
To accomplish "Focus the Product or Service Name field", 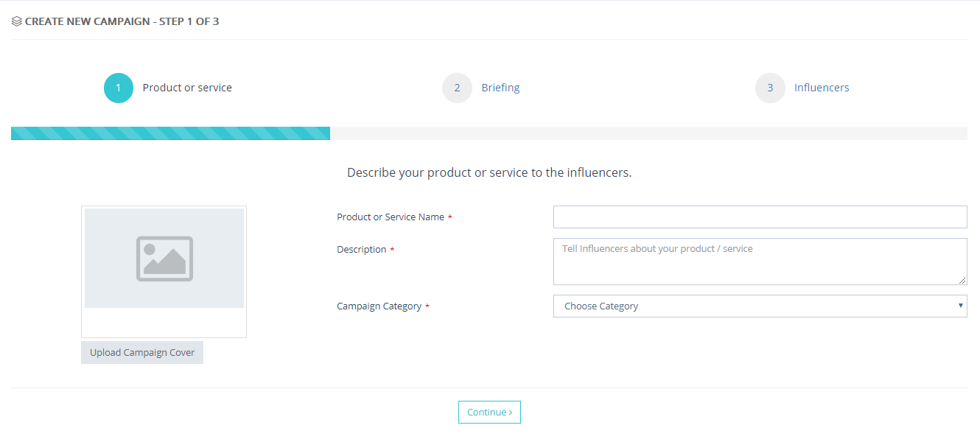I will [760, 217].
